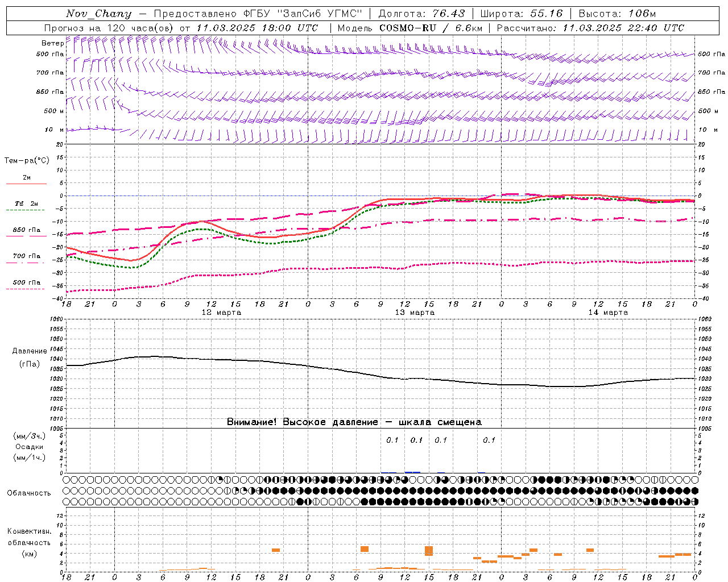Click the (мм/3ч.) precipitation unit label
This screenshot has width=728, height=582.
(30, 436)
